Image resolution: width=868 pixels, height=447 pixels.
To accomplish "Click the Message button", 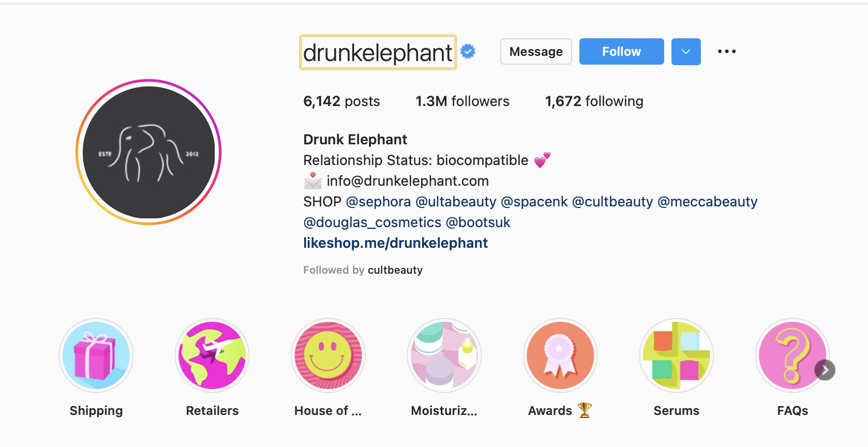I will (535, 51).
